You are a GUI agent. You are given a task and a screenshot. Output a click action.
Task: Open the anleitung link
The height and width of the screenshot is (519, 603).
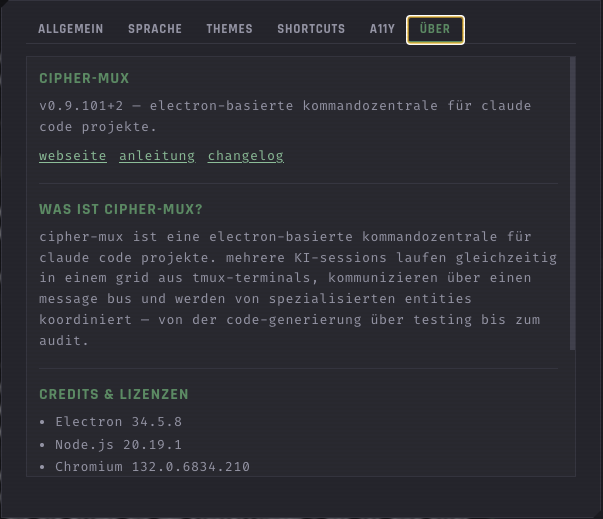click(157, 156)
